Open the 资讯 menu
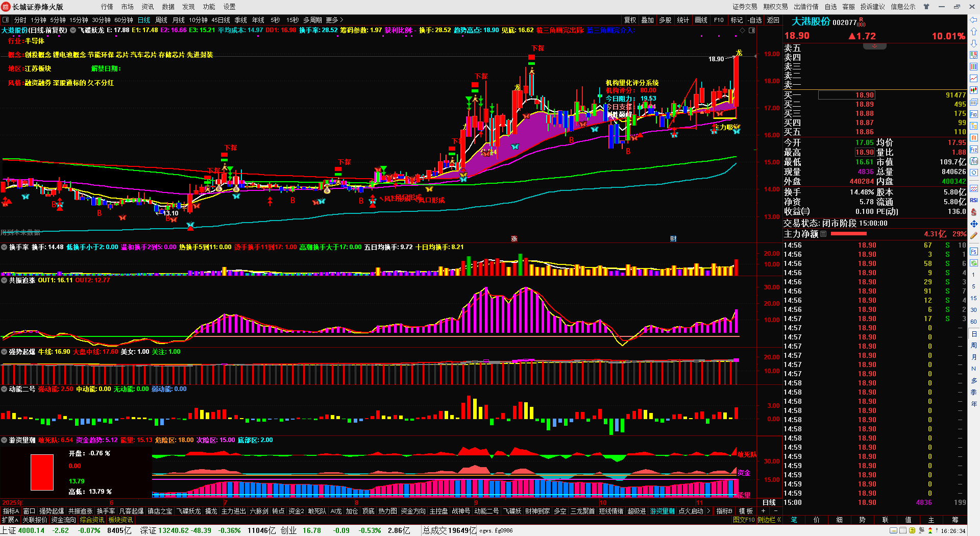 [x=148, y=7]
